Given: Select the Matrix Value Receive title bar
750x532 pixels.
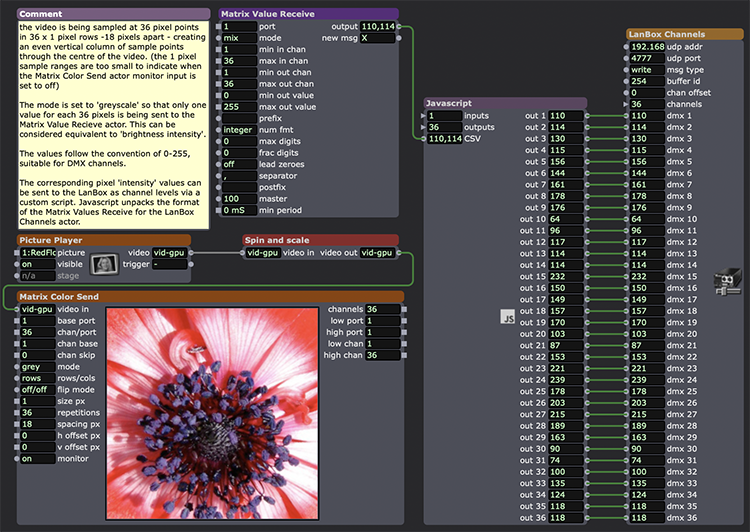Looking at the screenshot, I should [307, 14].
